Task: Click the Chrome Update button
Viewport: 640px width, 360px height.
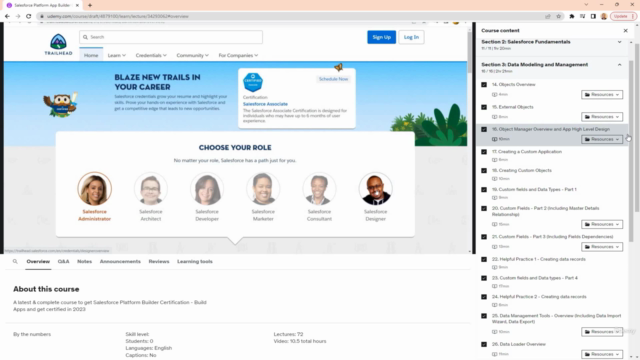Action: tap(623, 16)
